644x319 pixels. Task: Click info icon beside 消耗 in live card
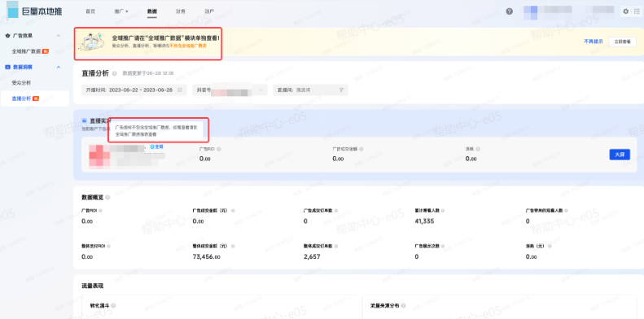478,149
